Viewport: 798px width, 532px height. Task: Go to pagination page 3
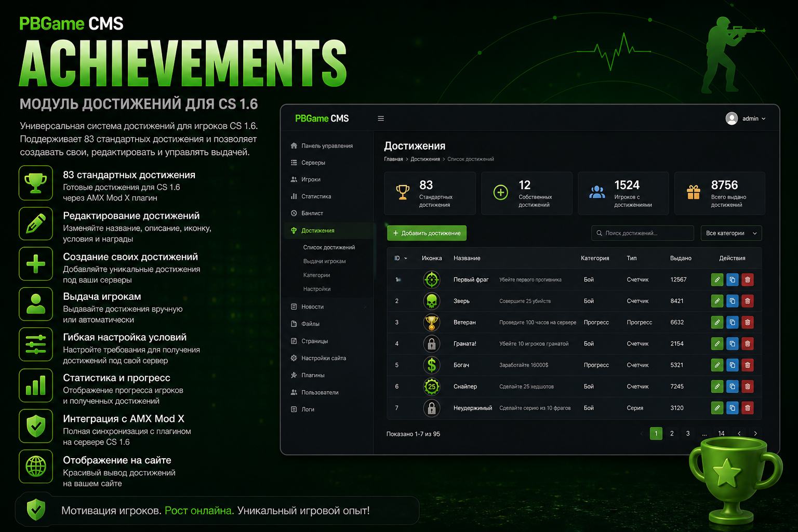[x=688, y=433]
